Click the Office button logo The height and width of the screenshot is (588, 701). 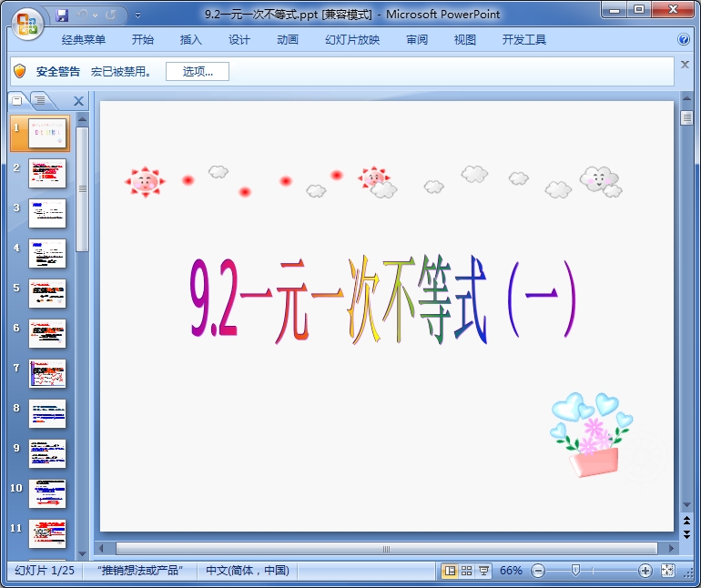pos(26,23)
